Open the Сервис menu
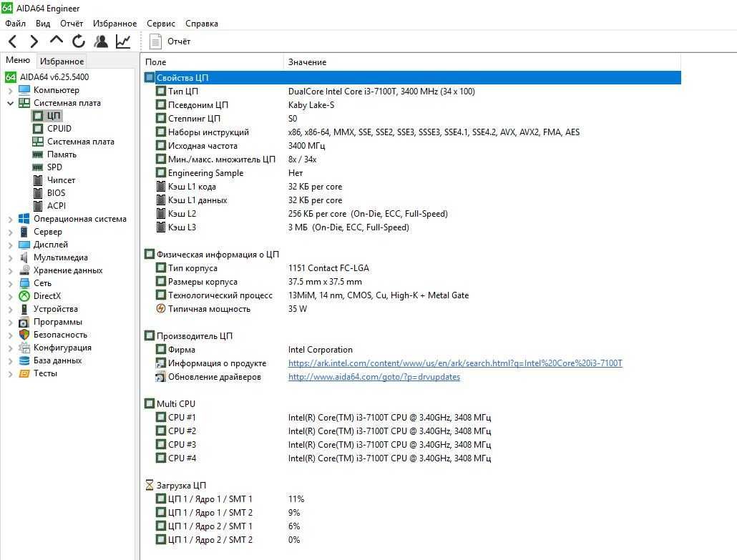The width and height of the screenshot is (737, 560). 161,24
